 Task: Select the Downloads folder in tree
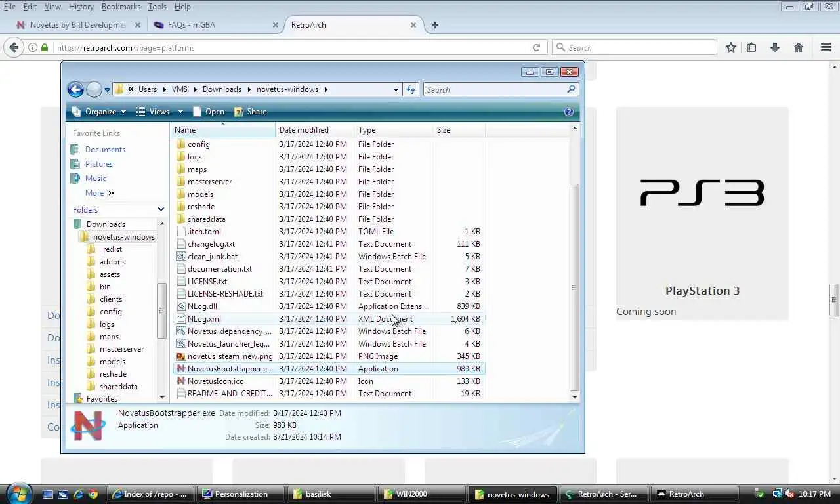tap(106, 224)
